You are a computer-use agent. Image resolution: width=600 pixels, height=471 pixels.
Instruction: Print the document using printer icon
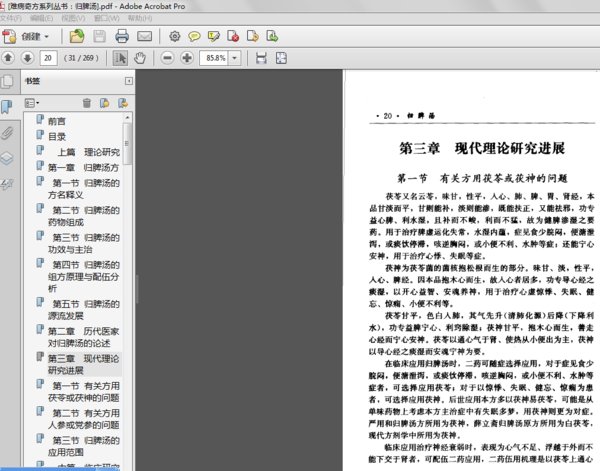point(122,37)
